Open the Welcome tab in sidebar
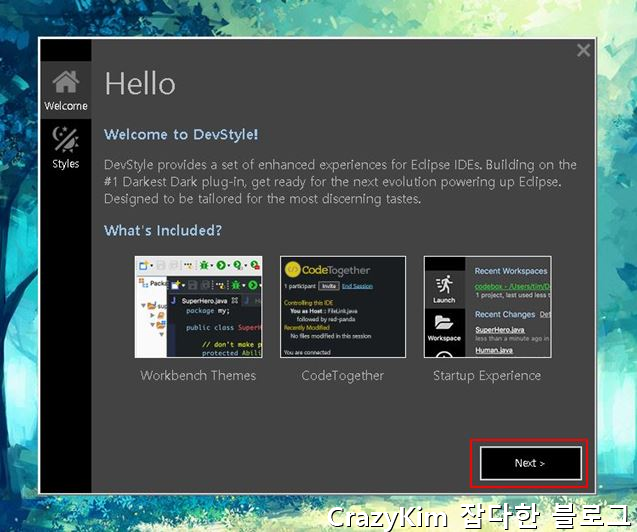This screenshot has height=532, width=637. click(66, 90)
